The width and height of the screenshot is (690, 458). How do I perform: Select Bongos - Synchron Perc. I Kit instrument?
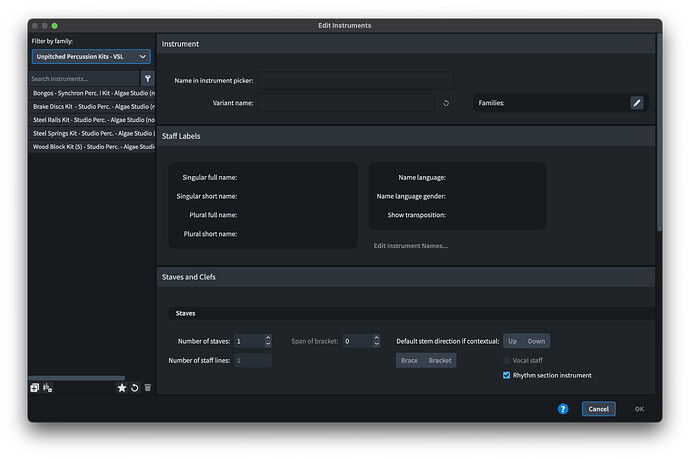[92, 93]
